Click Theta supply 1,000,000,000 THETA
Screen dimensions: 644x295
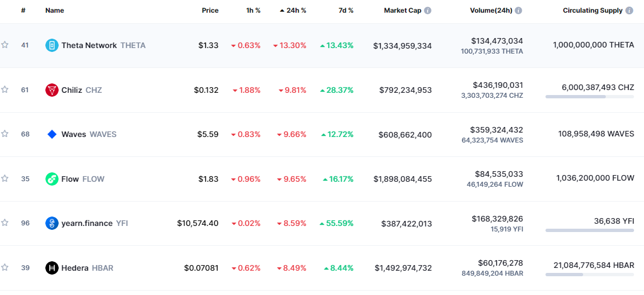point(594,45)
